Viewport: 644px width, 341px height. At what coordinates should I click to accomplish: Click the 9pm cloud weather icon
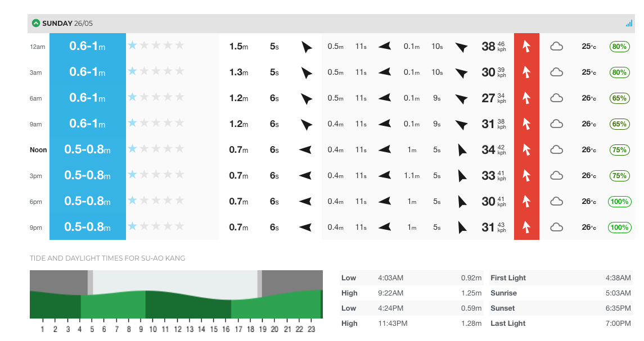[x=556, y=228]
